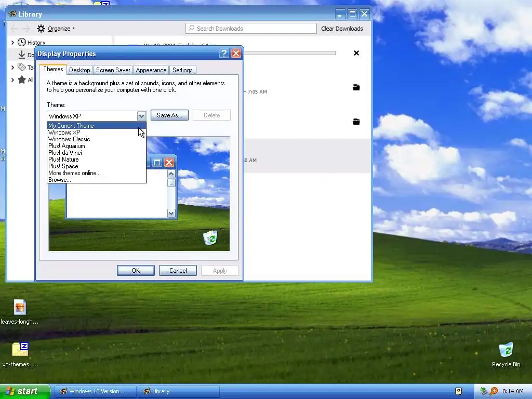Viewport: 532px width, 399px height.
Task: Click the 8:14 AM taskbar clock
Action: pos(513,391)
